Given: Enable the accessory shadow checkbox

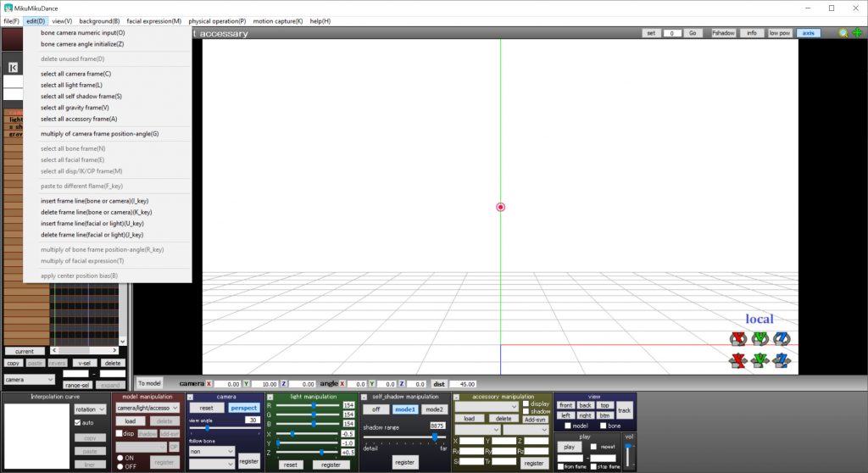Looking at the screenshot, I should 526,411.
